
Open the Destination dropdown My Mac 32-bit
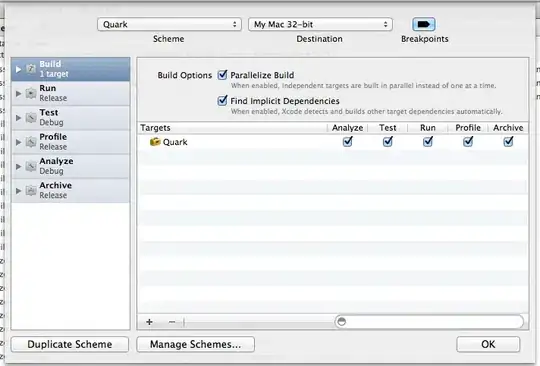(320, 24)
